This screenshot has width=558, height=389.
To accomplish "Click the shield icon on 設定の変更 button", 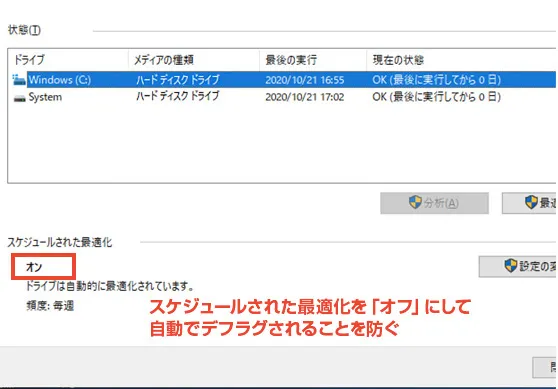I will pyautogui.click(x=511, y=266).
